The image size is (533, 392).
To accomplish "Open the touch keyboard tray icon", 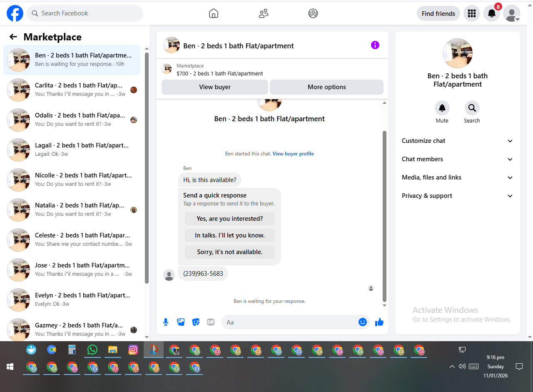I will coord(473,367).
